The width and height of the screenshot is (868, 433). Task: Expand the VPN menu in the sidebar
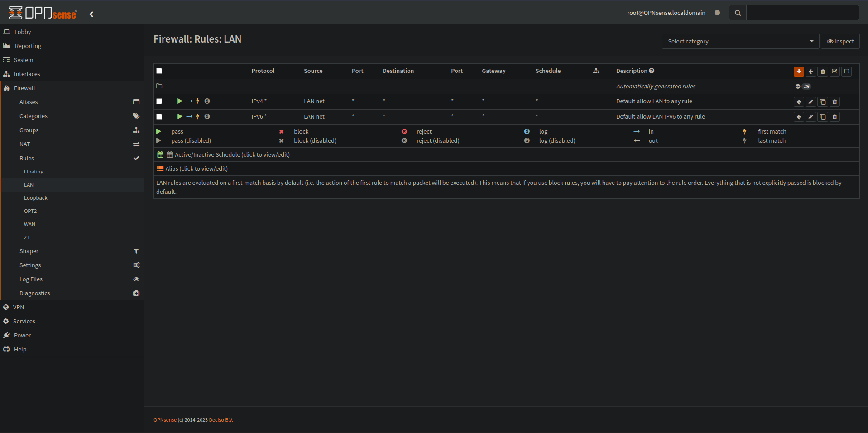72,307
